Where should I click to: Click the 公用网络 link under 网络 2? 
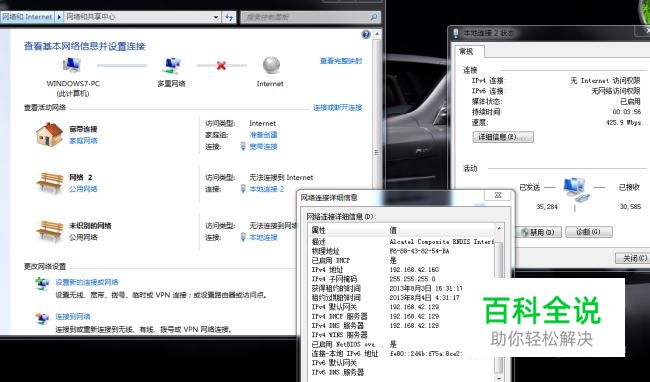click(x=83, y=189)
